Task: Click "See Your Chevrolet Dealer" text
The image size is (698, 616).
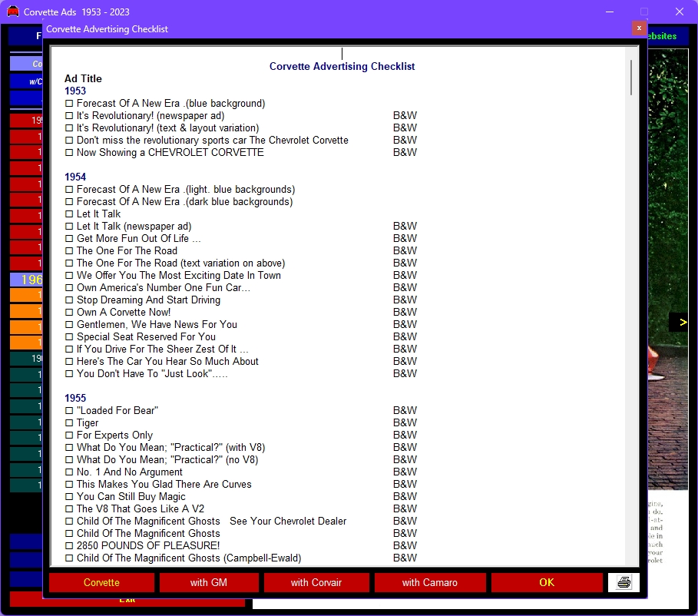Action: [x=288, y=521]
